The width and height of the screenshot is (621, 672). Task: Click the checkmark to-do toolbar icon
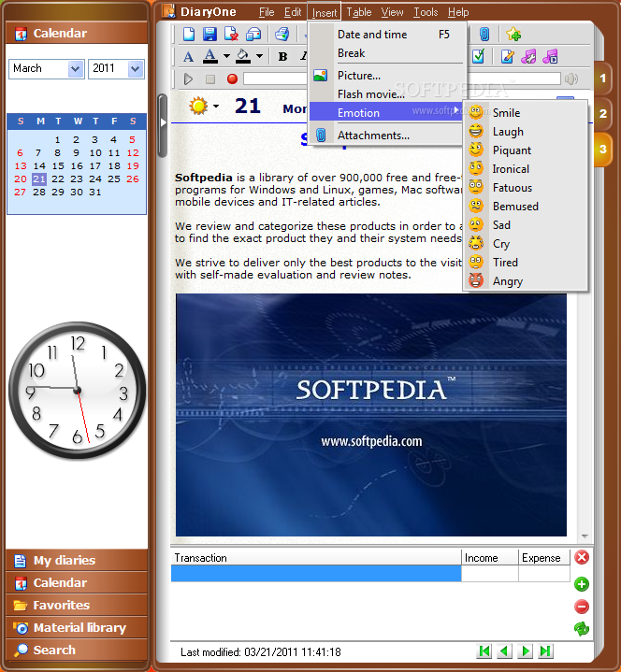[478, 56]
